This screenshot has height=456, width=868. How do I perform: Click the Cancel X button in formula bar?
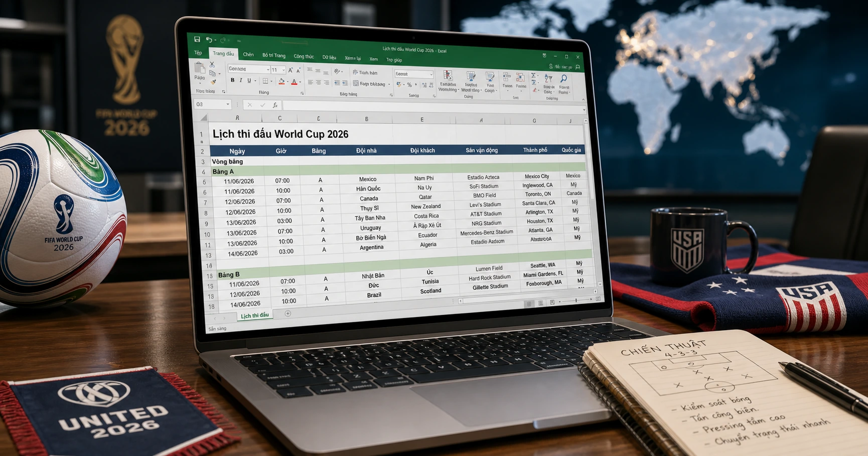250,105
